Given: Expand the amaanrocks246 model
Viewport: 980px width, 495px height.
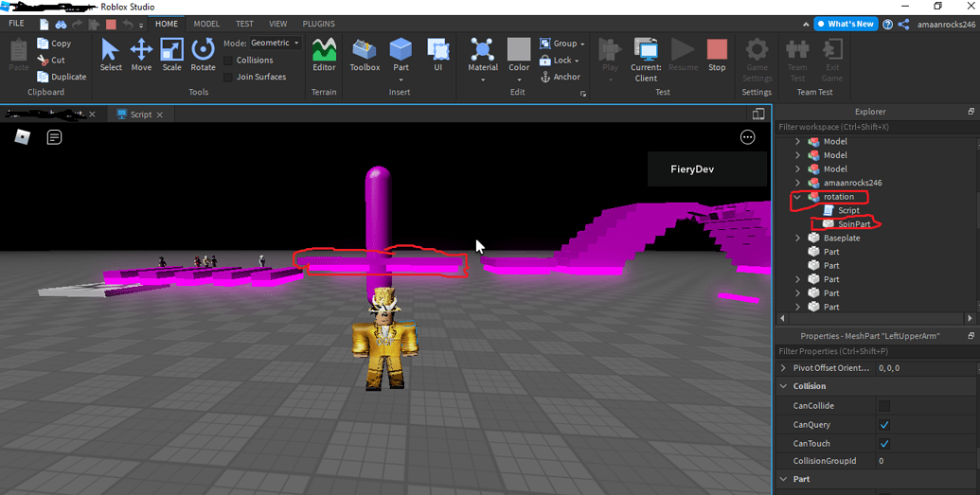Looking at the screenshot, I should coord(797,183).
